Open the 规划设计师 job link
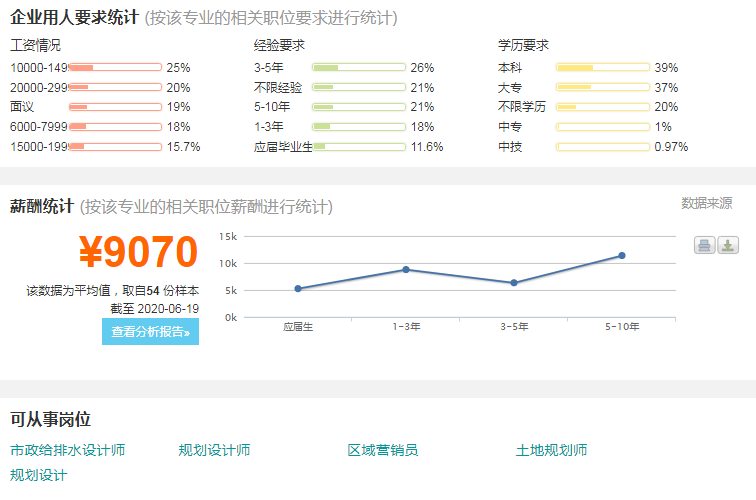Image resolution: width=756 pixels, height=500 pixels. coord(214,450)
